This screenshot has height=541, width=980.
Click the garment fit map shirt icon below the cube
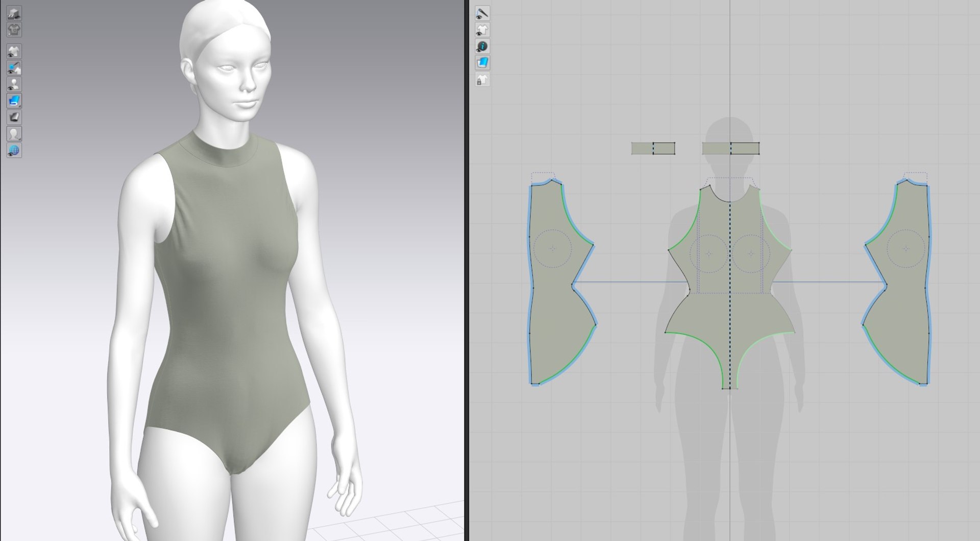pyautogui.click(x=14, y=30)
